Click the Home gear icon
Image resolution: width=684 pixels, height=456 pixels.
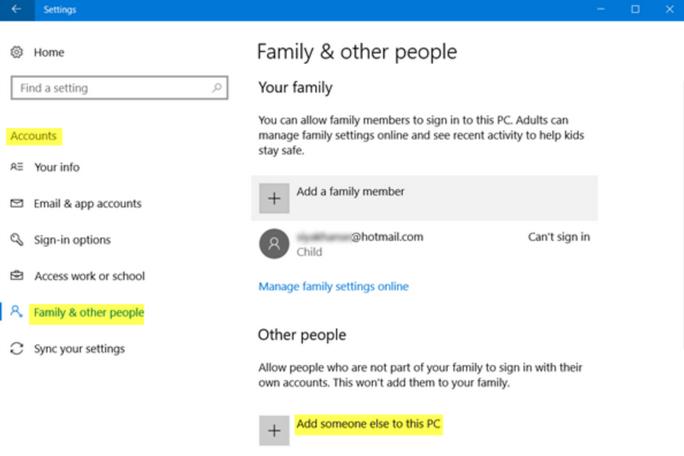[16, 52]
